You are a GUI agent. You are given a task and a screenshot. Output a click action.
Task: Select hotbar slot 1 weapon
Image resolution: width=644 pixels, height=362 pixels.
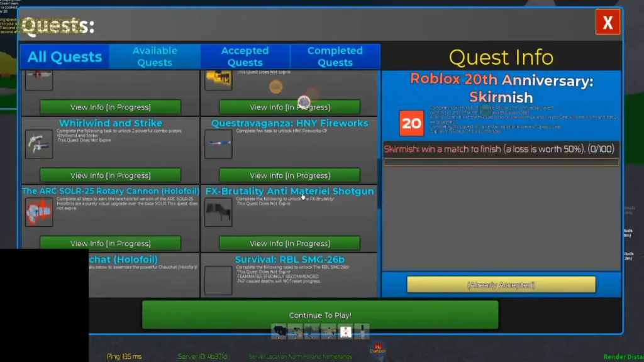(x=279, y=332)
